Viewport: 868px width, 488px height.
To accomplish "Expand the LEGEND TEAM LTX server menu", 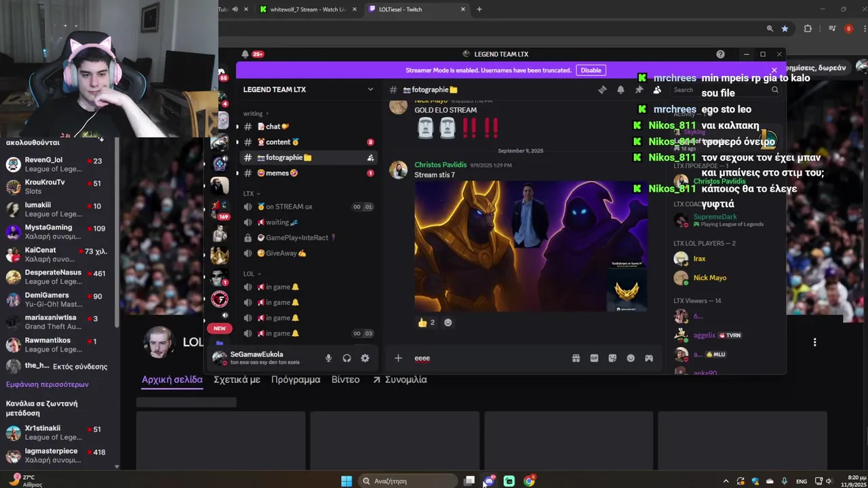I will pos(309,89).
